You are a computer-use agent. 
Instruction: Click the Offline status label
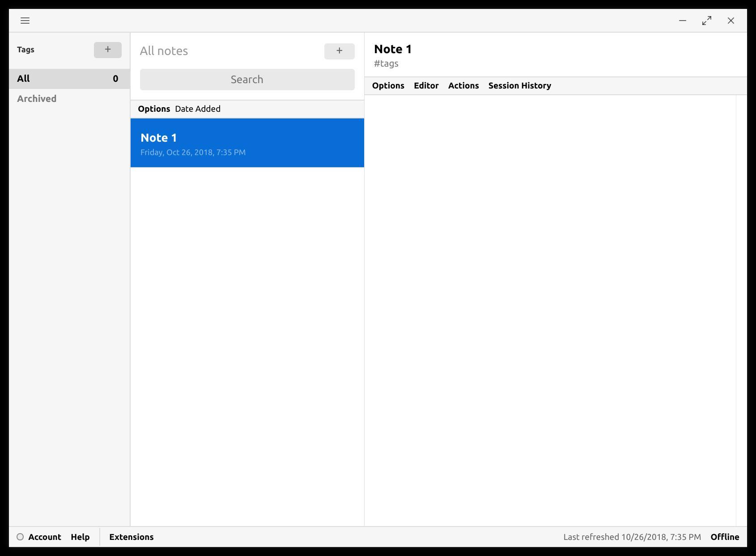coord(725,537)
